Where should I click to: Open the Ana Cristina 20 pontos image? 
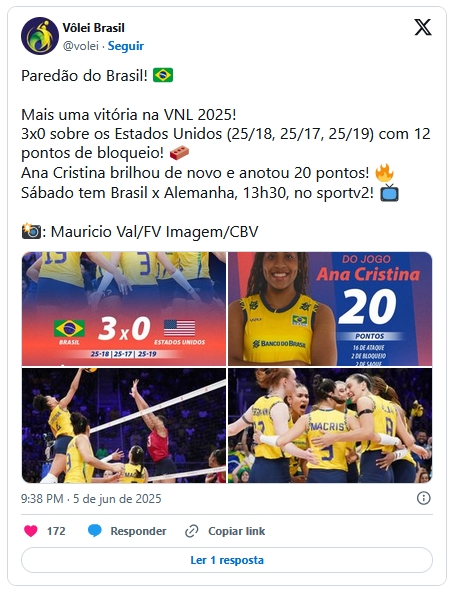(x=330, y=309)
